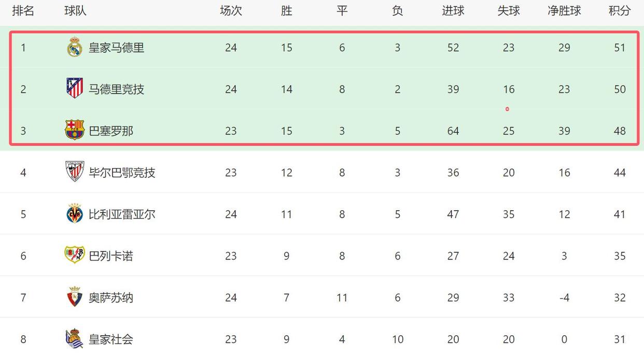This screenshot has width=644, height=357.
Task: Click the Real Madrid club crest
Action: [75, 47]
